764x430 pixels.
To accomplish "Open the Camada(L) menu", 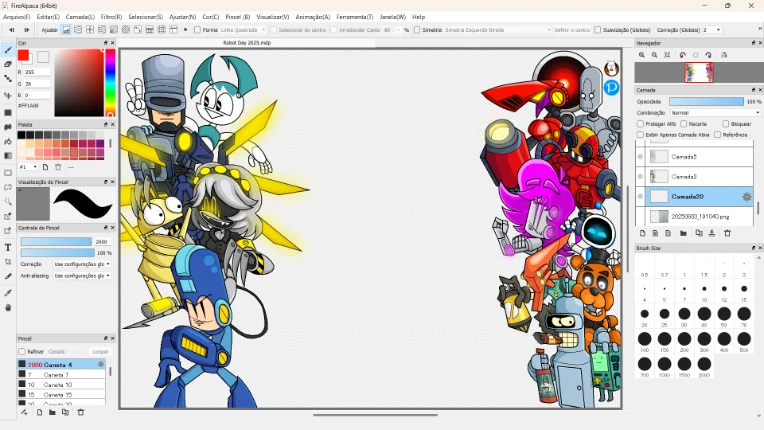I will click(x=80, y=17).
